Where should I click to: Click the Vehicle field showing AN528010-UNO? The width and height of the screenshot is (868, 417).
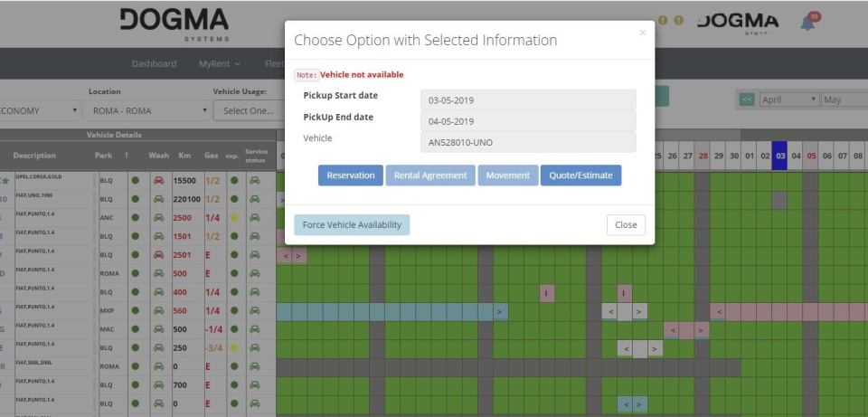click(x=528, y=142)
